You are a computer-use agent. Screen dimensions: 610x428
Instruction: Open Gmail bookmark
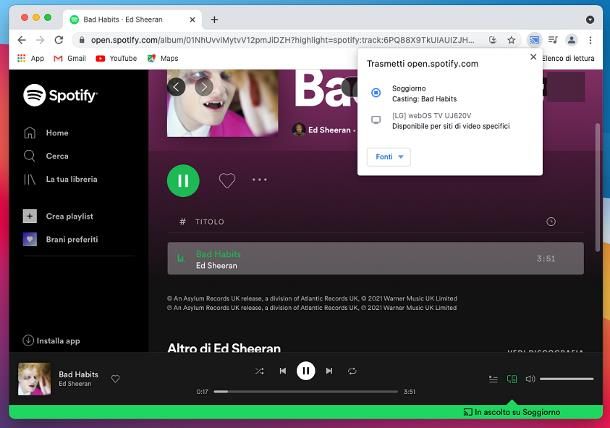(x=70, y=58)
